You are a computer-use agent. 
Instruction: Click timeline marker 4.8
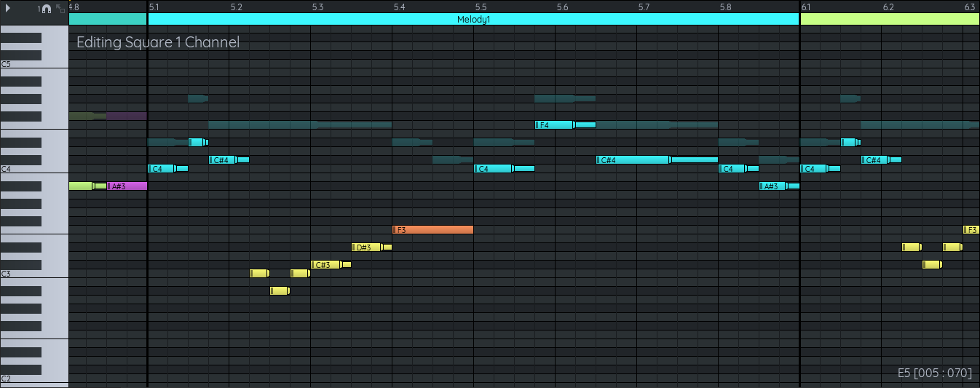pos(74,7)
